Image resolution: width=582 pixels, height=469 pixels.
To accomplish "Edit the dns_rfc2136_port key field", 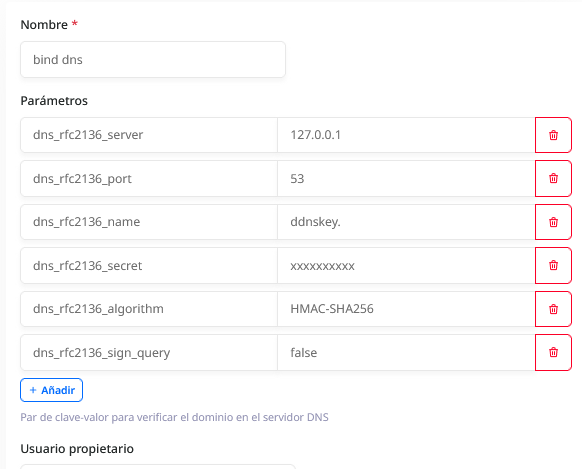I will coord(149,178).
